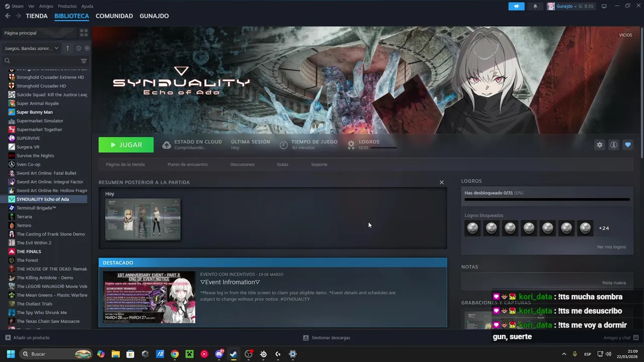Select Sven Co-op in the game list
This screenshot has width=644, height=362.
28,164
